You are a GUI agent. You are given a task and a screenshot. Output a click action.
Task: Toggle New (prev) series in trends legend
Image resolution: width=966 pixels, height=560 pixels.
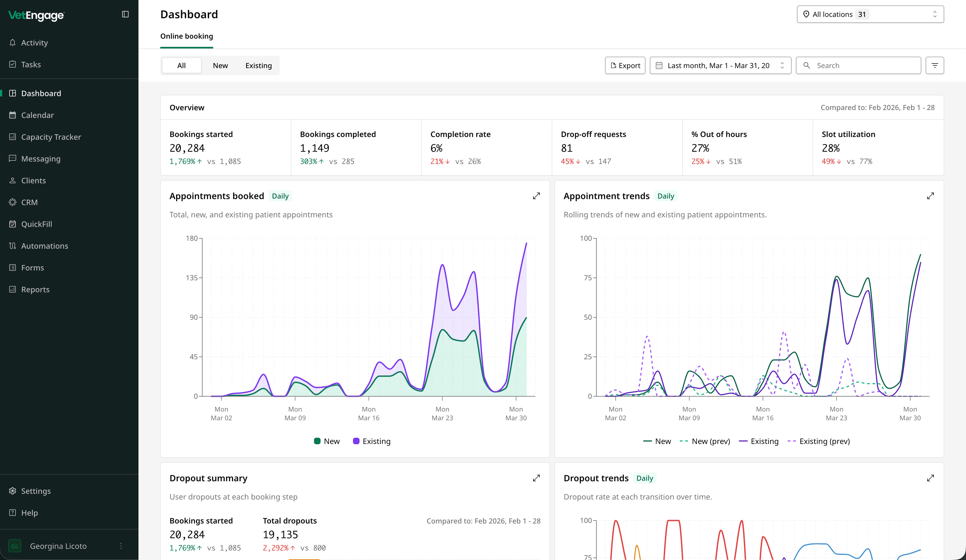tap(705, 441)
